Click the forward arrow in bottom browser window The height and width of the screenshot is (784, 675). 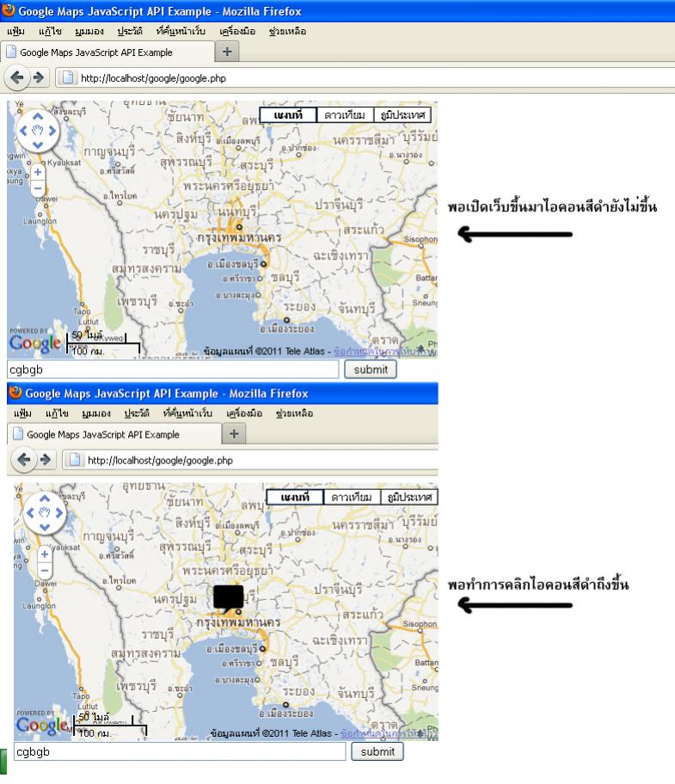46,460
